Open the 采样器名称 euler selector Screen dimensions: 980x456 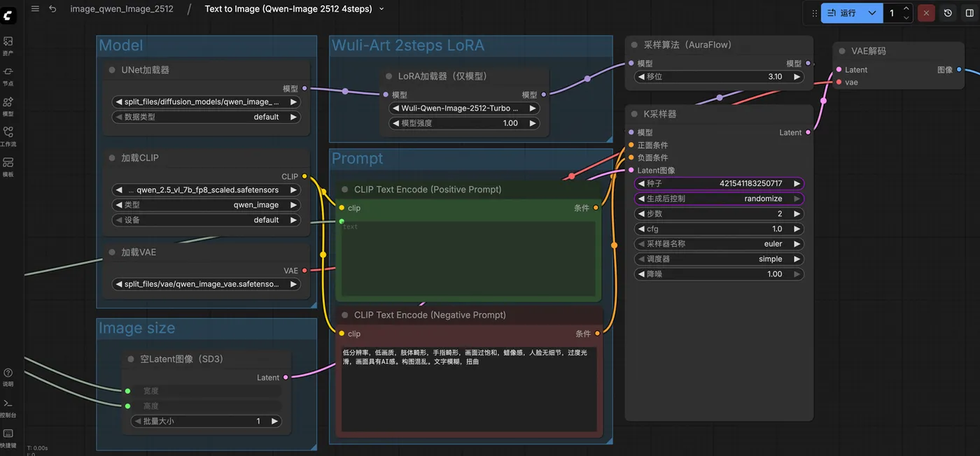click(x=719, y=244)
